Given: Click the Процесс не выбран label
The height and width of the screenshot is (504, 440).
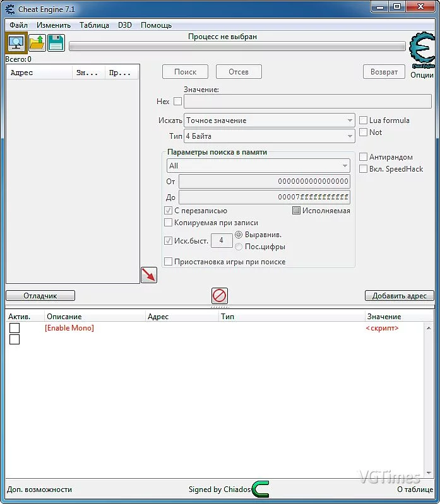Looking at the screenshot, I should (x=222, y=37).
